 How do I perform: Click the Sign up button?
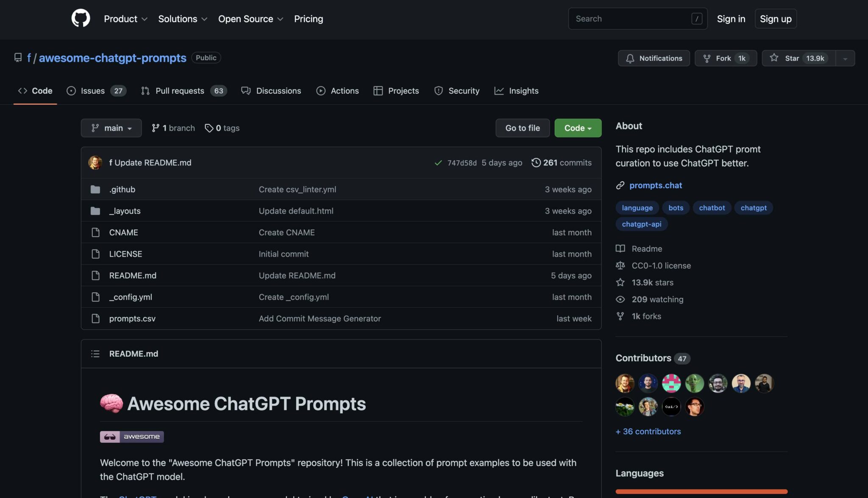click(776, 19)
